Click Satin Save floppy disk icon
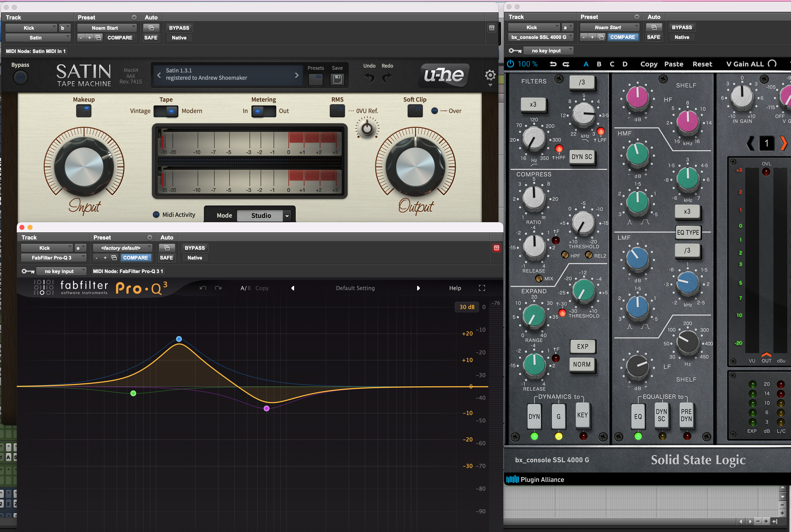The height and width of the screenshot is (532, 791). pos(337,79)
